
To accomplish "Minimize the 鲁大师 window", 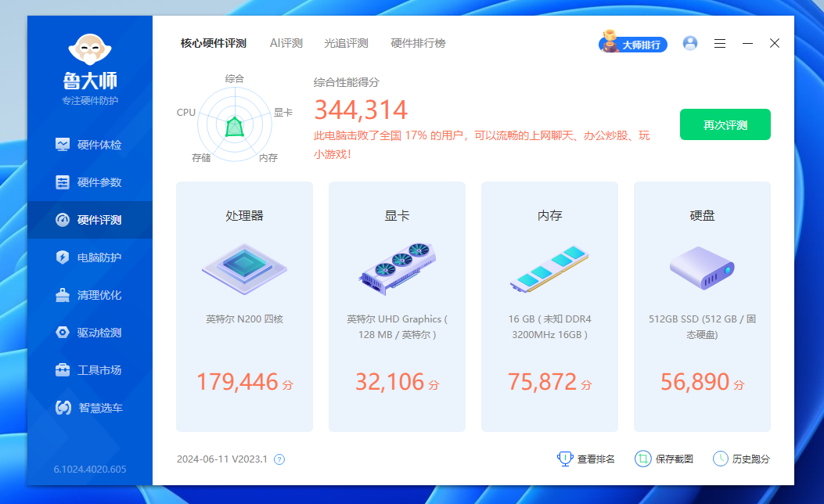I will click(748, 44).
